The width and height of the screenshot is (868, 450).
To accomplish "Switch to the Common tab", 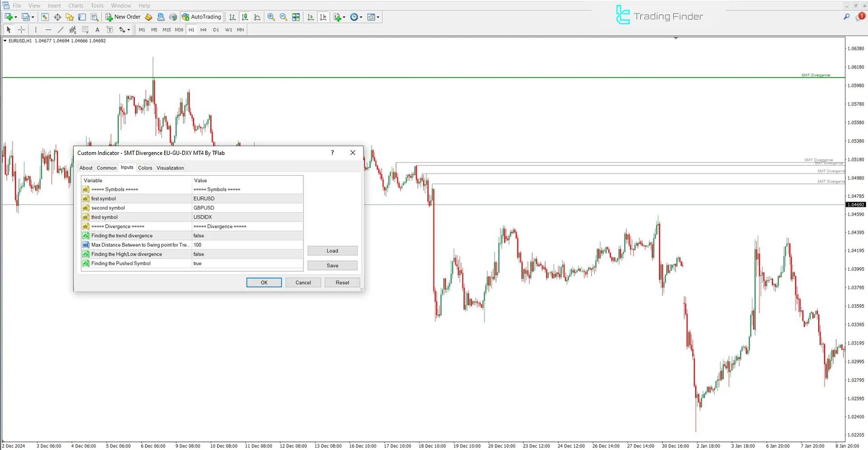I will (x=107, y=168).
